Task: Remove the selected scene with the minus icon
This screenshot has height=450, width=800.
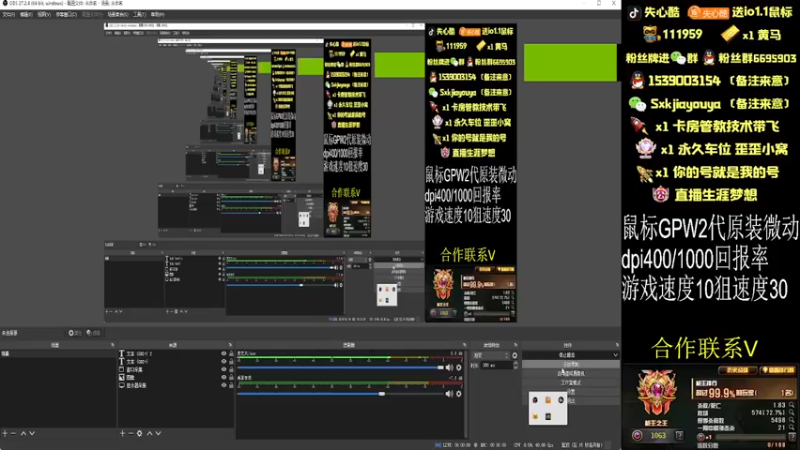Action: tap(13, 433)
